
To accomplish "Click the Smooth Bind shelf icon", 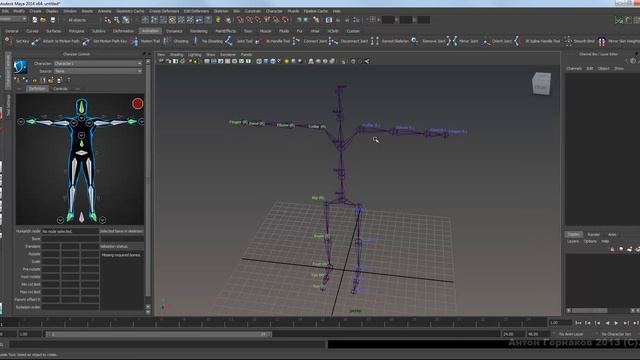I will [x=568, y=41].
